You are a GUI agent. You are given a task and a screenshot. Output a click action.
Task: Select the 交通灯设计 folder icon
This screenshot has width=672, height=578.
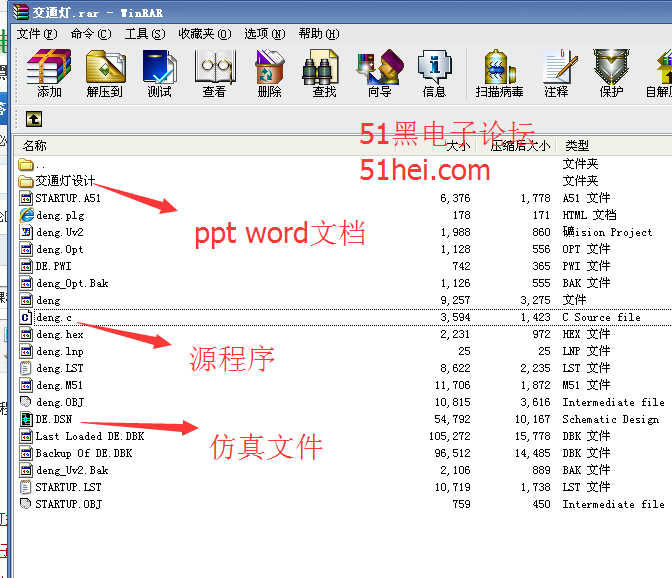(x=26, y=181)
